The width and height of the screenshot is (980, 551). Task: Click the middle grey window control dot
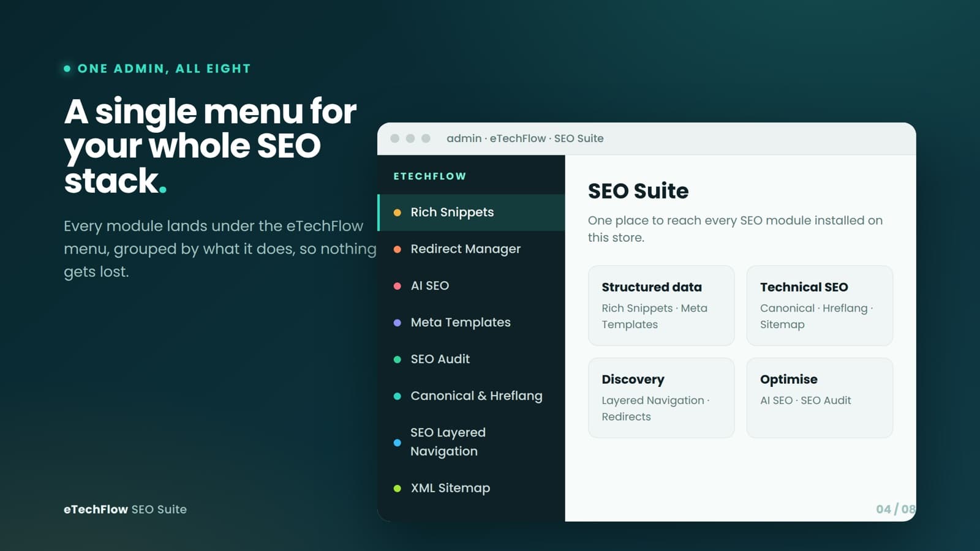coord(410,138)
